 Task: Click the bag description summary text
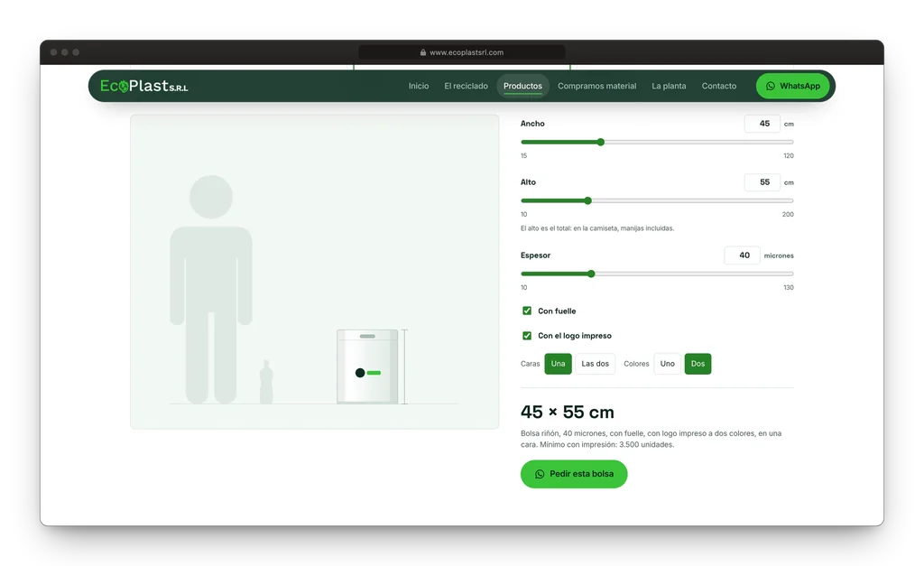(x=651, y=439)
